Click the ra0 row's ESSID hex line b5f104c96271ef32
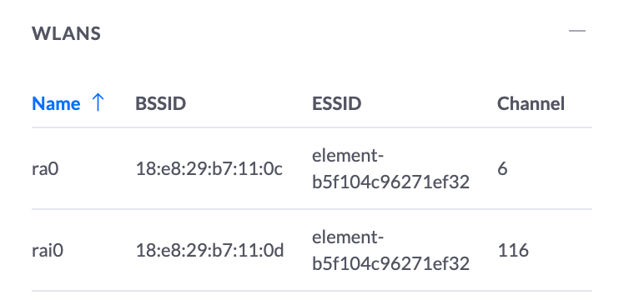 pos(390,182)
